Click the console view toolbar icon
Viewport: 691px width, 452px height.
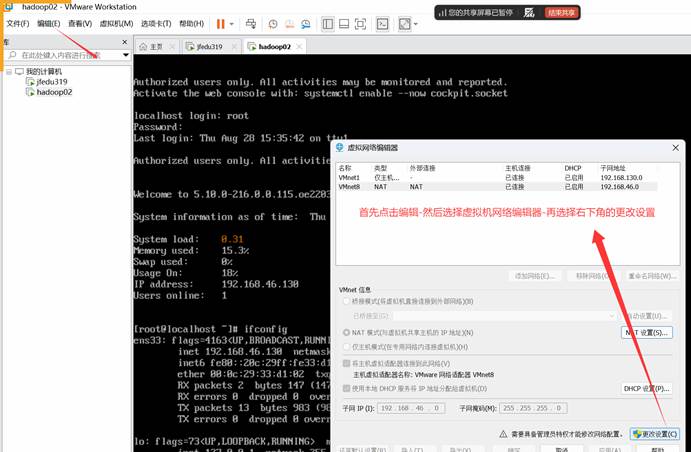point(383,24)
